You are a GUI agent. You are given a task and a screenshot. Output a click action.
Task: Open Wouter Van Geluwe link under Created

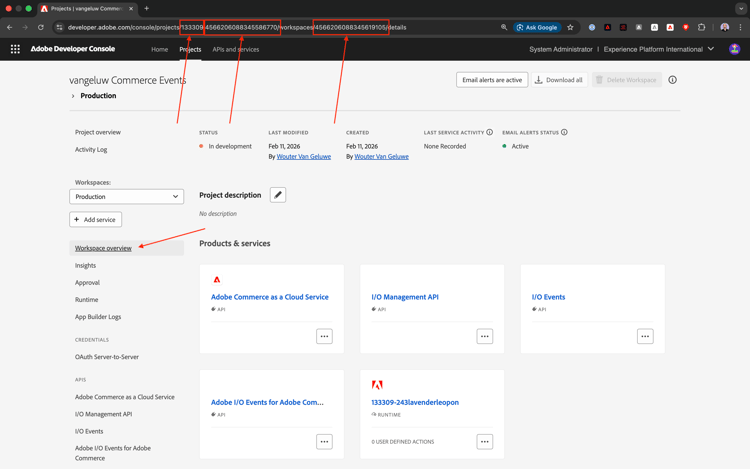pos(382,157)
